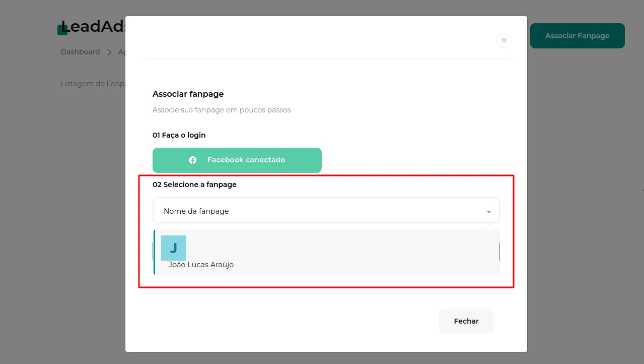Open the Dashboard breadcrumb link
The height and width of the screenshot is (364, 644).
pyautogui.click(x=81, y=52)
